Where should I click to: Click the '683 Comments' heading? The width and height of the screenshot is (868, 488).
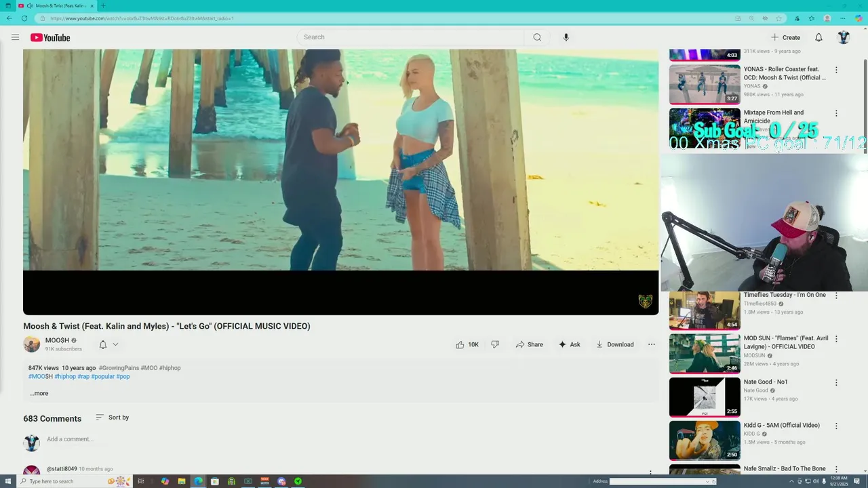tap(52, 419)
